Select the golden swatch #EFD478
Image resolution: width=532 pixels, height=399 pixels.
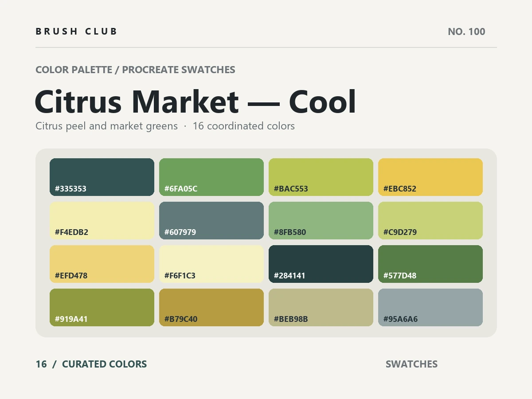102,264
